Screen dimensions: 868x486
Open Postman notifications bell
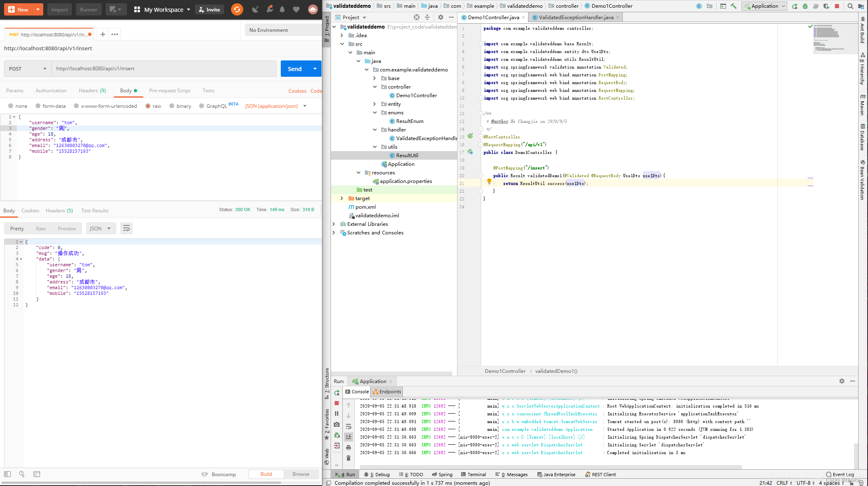click(x=282, y=9)
